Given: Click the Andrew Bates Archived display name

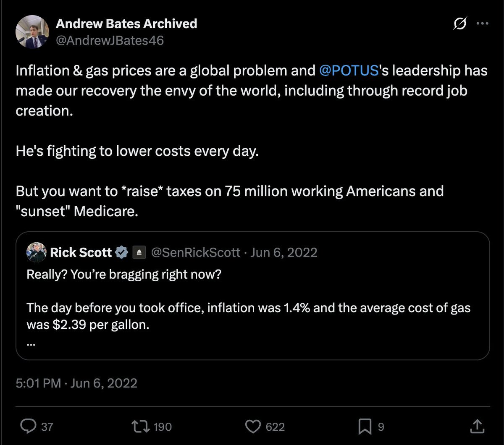Looking at the screenshot, I should [126, 24].
